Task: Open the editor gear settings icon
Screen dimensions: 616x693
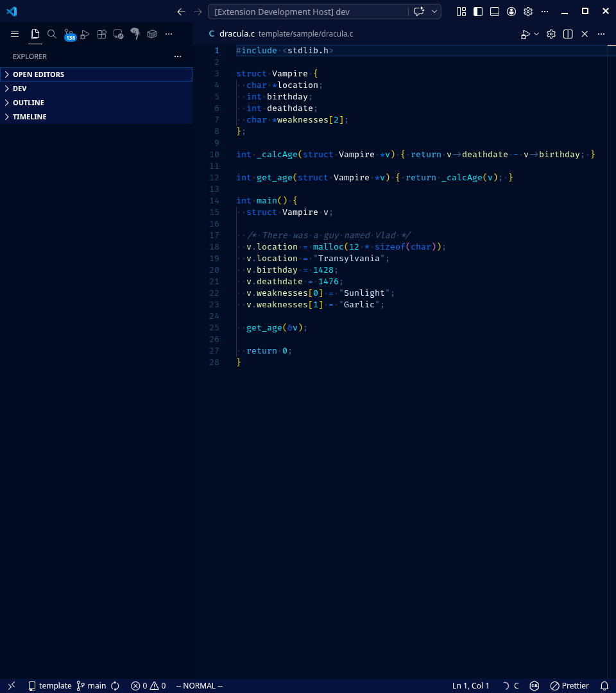Action: (551, 34)
